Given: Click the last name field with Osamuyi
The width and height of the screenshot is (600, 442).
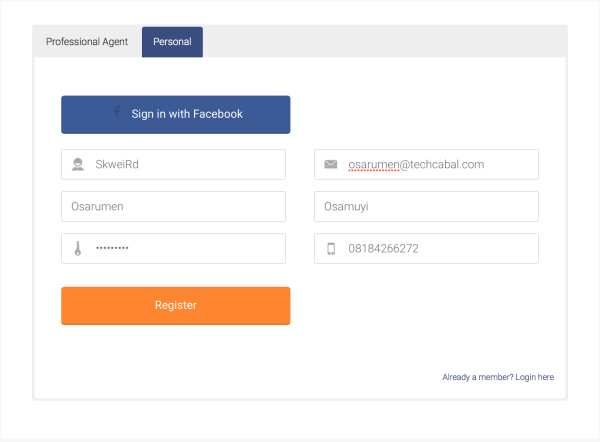Looking at the screenshot, I should (426, 207).
